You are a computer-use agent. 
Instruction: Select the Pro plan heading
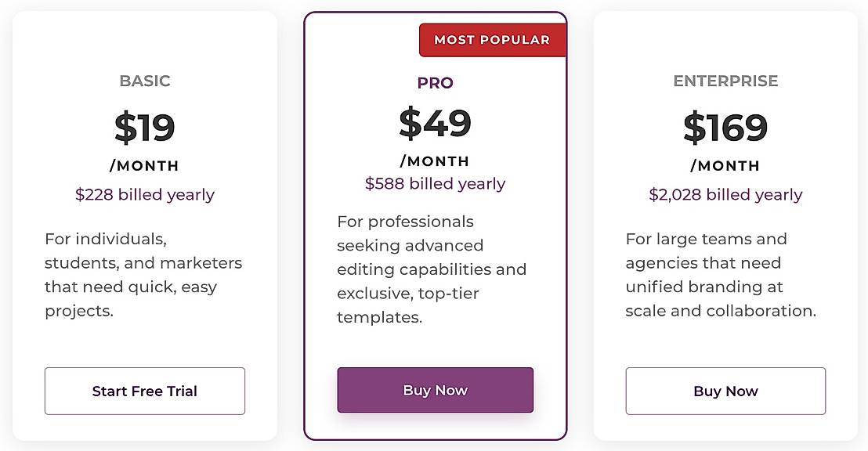pos(435,83)
